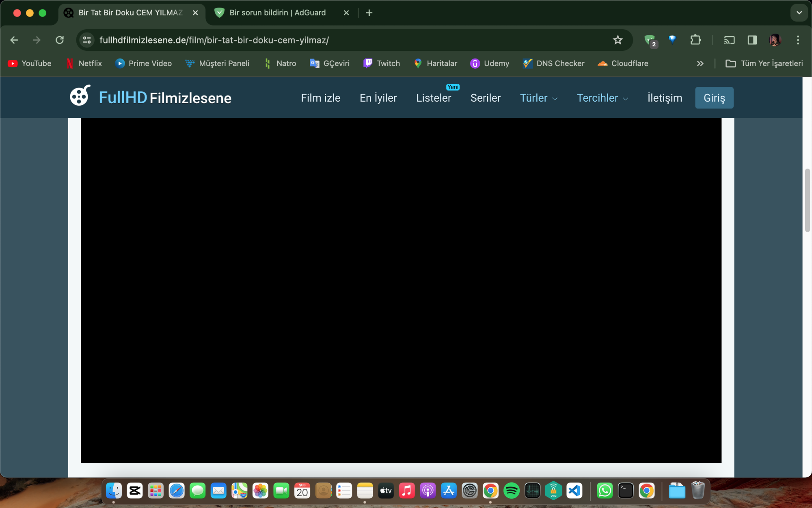Click the FullHD Filmizlesene logo

click(151, 97)
